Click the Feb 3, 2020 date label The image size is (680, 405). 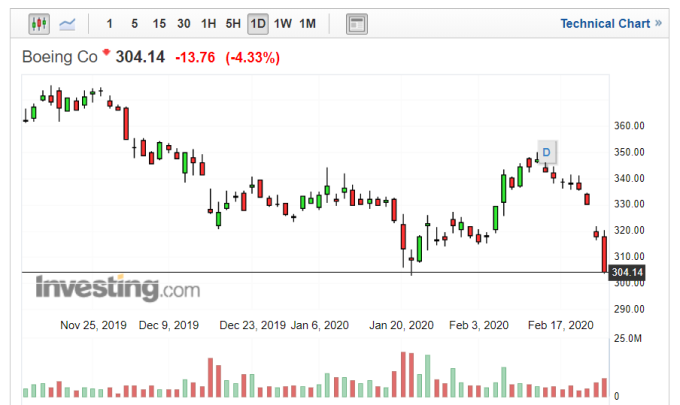coord(479,325)
